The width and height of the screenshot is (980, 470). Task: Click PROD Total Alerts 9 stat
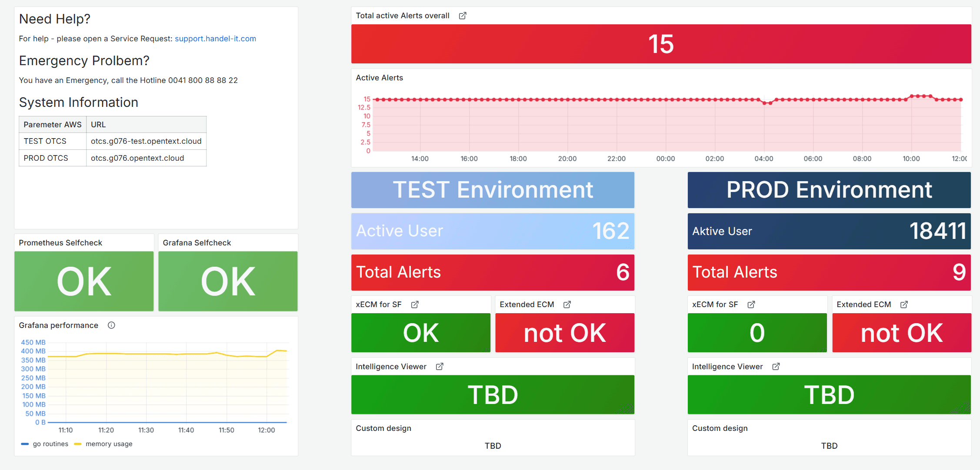pyautogui.click(x=829, y=272)
